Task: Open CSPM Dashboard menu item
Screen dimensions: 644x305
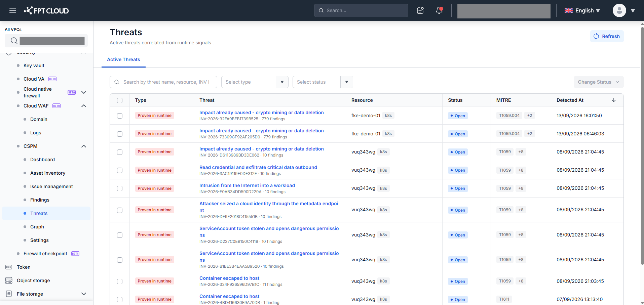Action: click(x=42, y=160)
